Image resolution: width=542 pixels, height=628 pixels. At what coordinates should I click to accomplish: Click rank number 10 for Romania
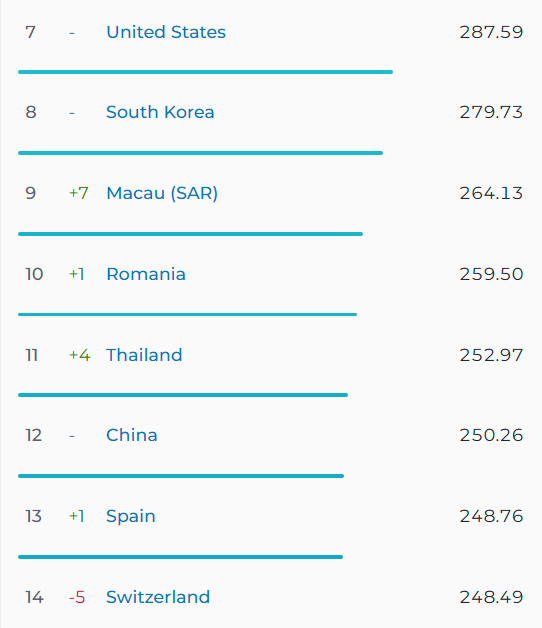point(34,274)
